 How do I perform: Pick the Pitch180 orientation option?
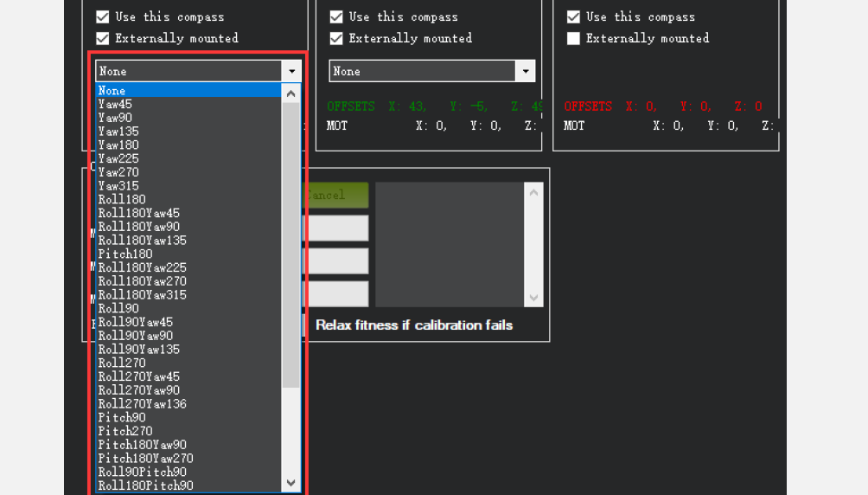(125, 254)
